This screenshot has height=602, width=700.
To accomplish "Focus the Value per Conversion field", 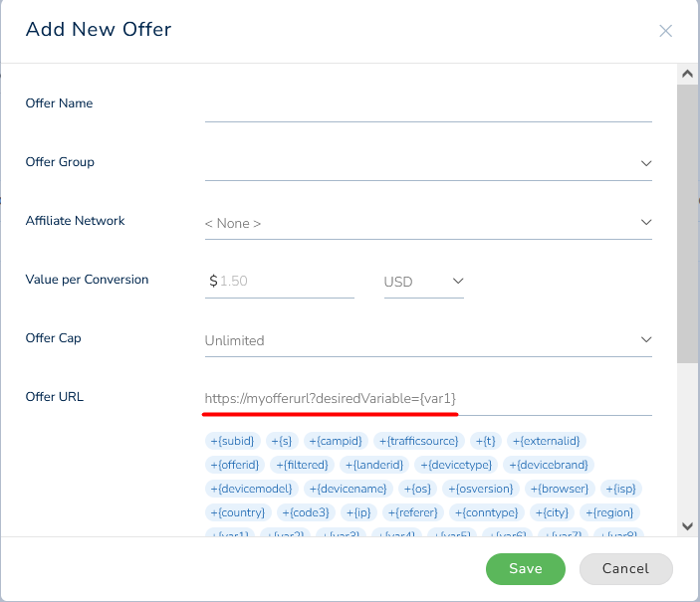I will 280,282.
